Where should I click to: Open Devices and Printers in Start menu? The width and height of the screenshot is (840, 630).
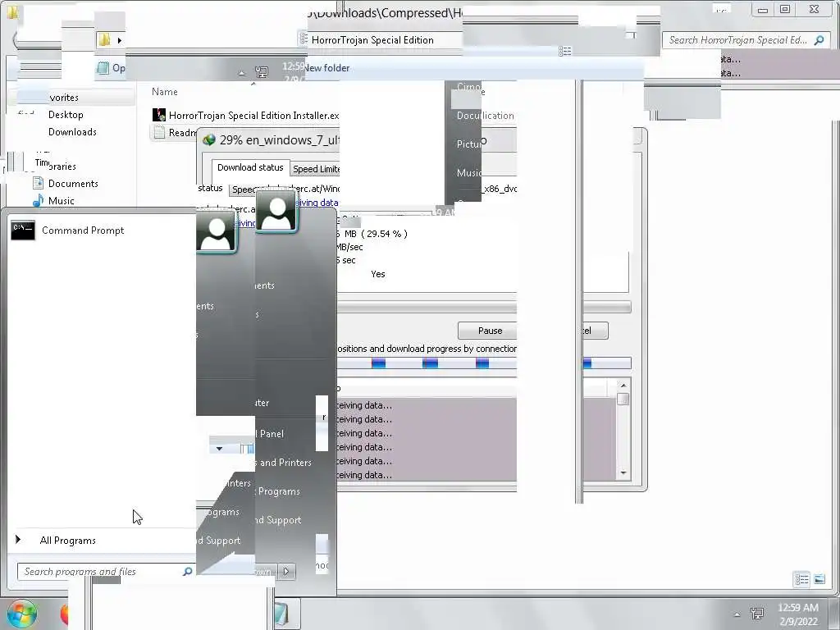[x=284, y=463]
